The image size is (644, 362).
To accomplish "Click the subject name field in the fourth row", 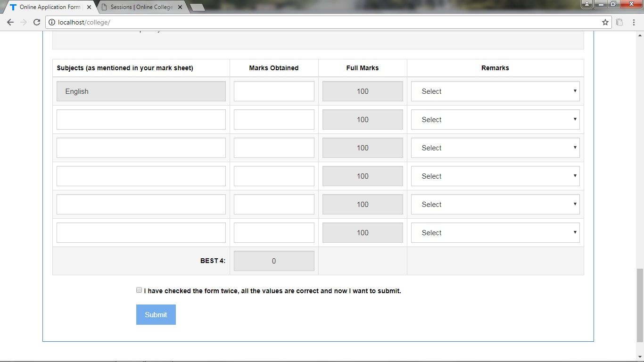I will pyautogui.click(x=141, y=176).
